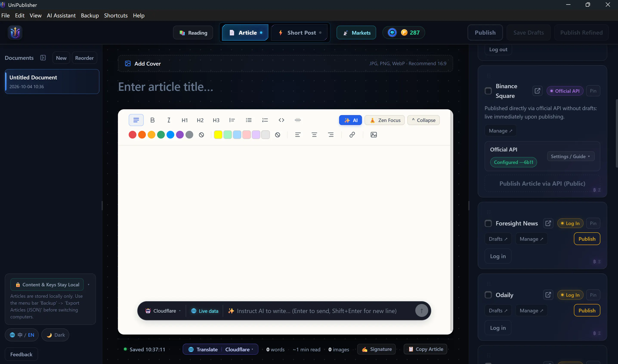Toggle Live data for AI
Image resolution: width=618 pixels, height=364 pixels.
(205, 311)
